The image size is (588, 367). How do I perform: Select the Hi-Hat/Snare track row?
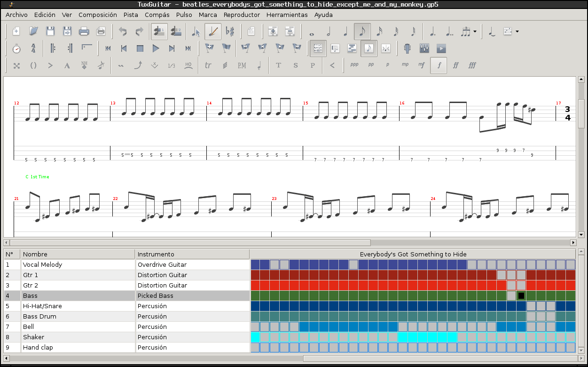click(42, 306)
